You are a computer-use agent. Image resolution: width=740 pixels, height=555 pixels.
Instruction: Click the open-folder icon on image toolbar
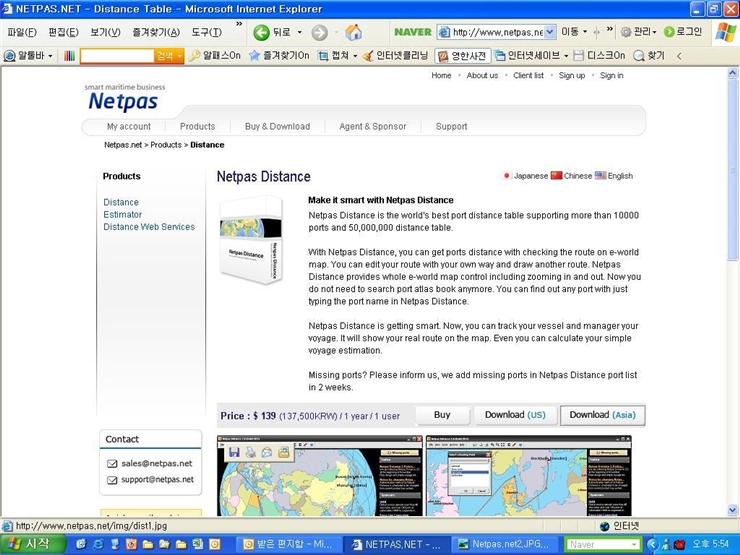(284, 453)
